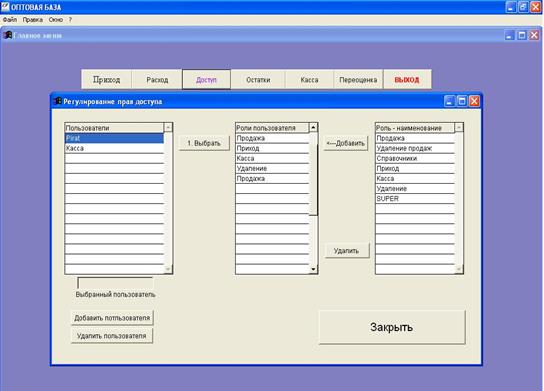
Task: Open the Остатки section button
Action: click(x=258, y=79)
